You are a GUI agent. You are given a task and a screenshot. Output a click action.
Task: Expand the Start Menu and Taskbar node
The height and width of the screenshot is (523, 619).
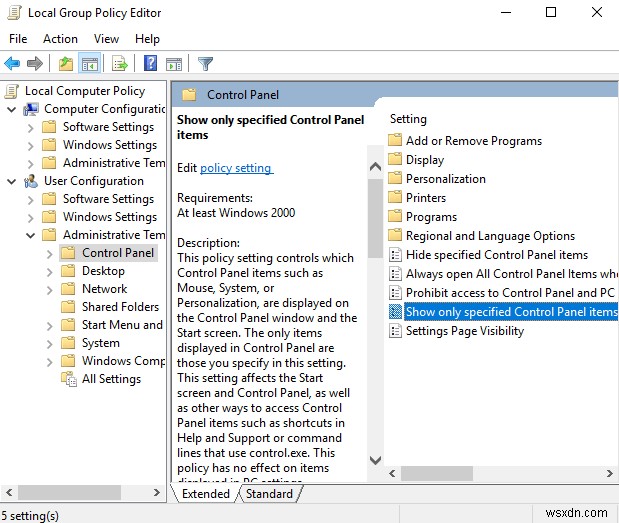pos(49,326)
